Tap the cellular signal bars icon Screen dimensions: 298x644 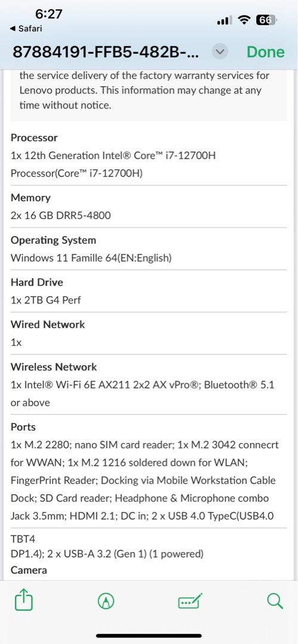click(x=225, y=20)
